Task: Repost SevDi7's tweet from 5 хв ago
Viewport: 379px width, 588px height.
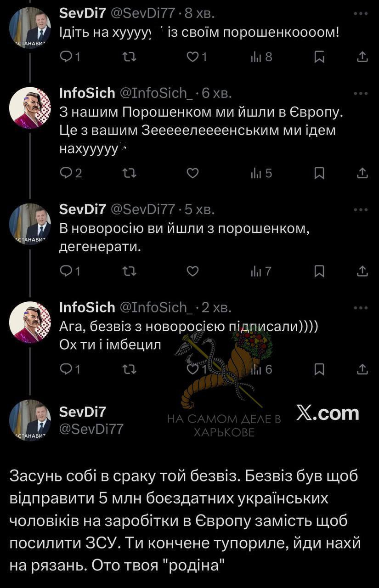Action: (x=130, y=271)
